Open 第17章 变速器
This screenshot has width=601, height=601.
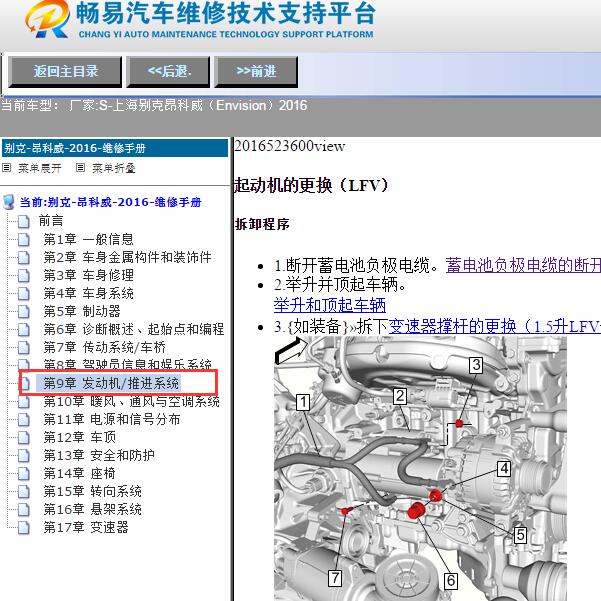pos(86,527)
